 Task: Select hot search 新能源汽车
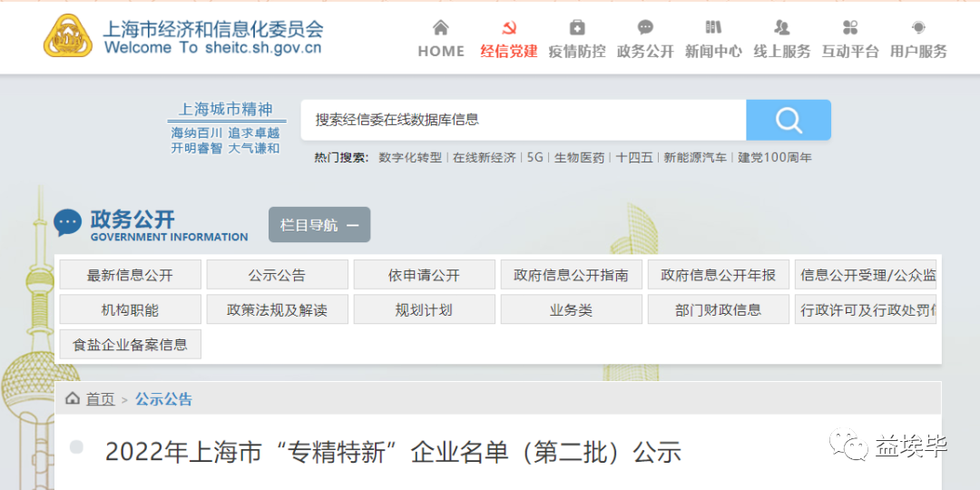695,158
